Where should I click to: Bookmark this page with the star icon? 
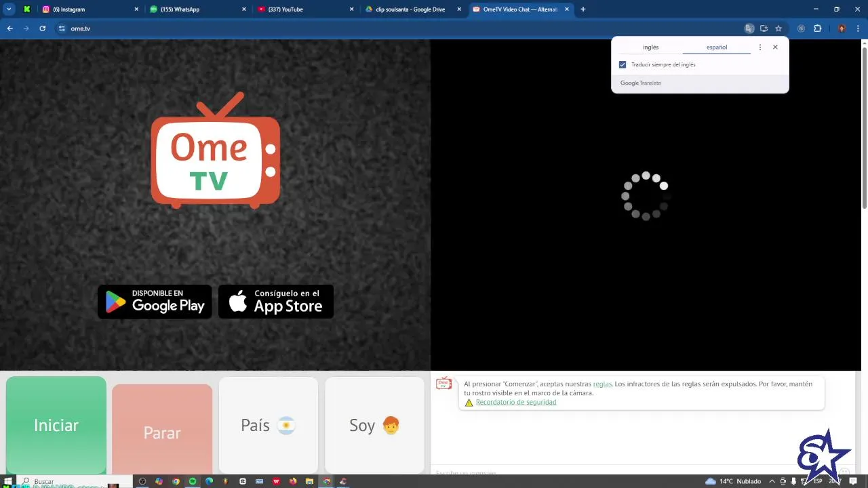(x=778, y=28)
